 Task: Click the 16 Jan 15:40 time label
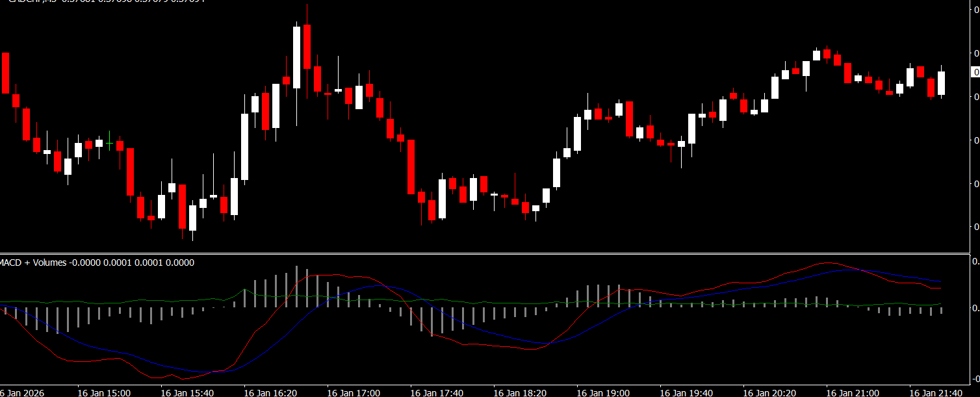coord(187,392)
